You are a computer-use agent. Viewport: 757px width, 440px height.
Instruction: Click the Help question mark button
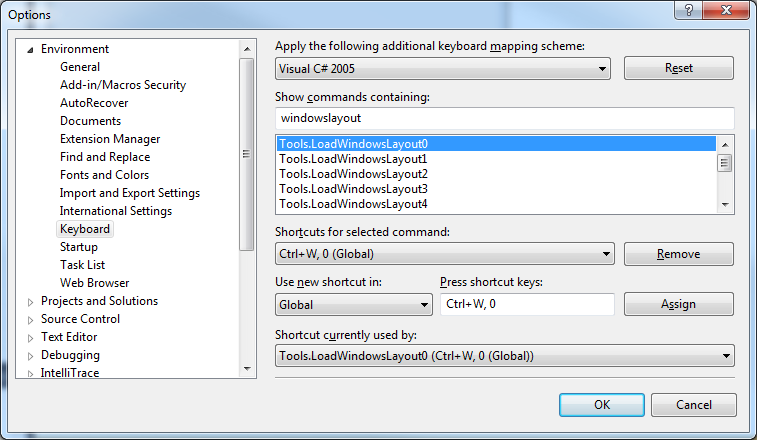(x=686, y=11)
